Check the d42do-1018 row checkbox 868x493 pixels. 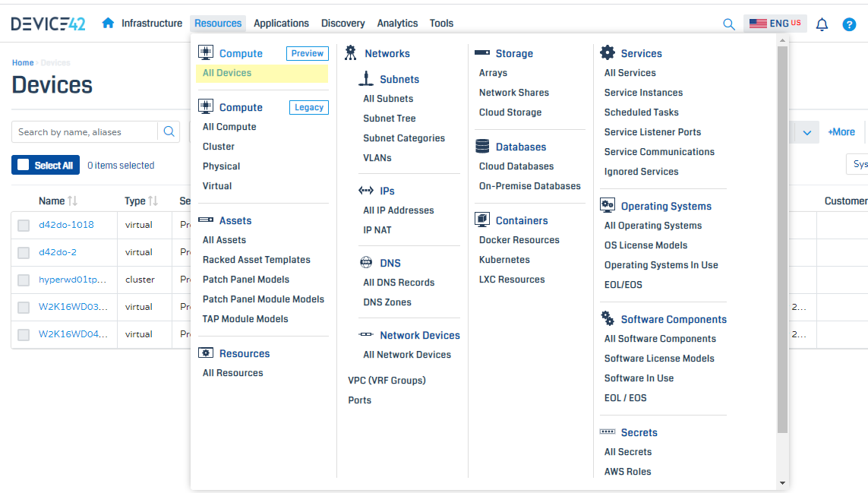[24, 226]
